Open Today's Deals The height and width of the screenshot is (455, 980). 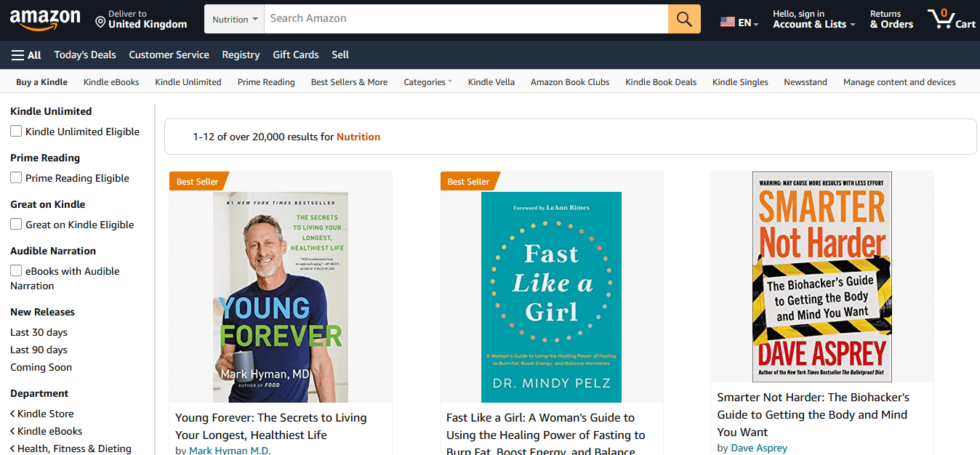click(x=85, y=55)
